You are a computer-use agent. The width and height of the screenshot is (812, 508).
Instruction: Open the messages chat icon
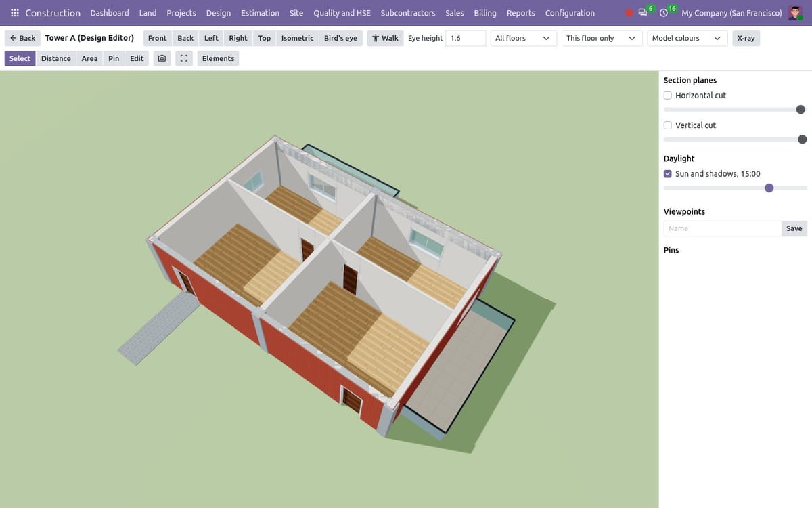642,13
